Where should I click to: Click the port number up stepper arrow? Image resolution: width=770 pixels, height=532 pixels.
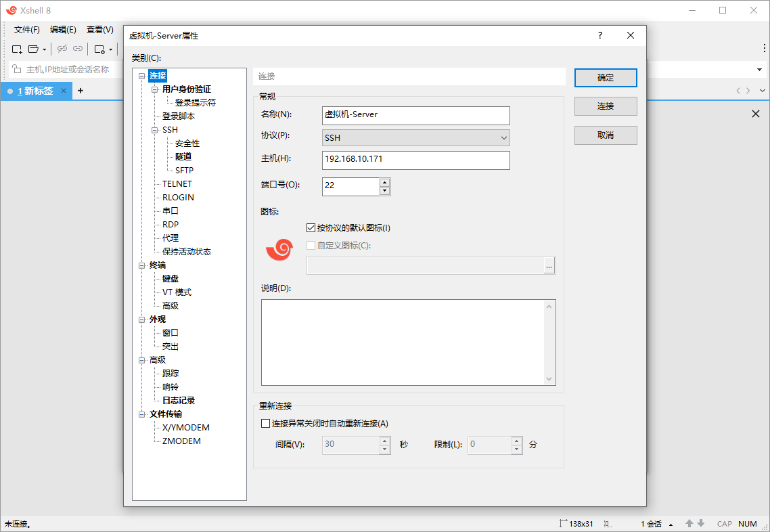(x=385, y=183)
